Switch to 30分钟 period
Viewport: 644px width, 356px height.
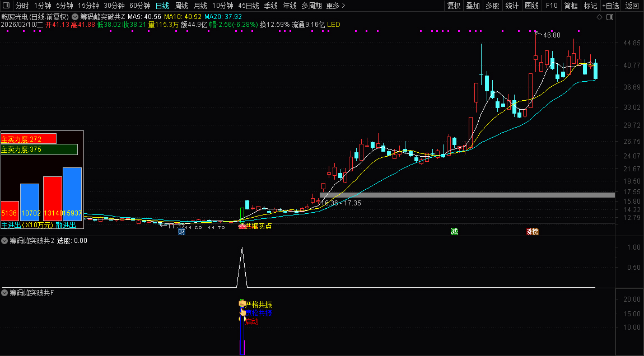pyautogui.click(x=114, y=6)
